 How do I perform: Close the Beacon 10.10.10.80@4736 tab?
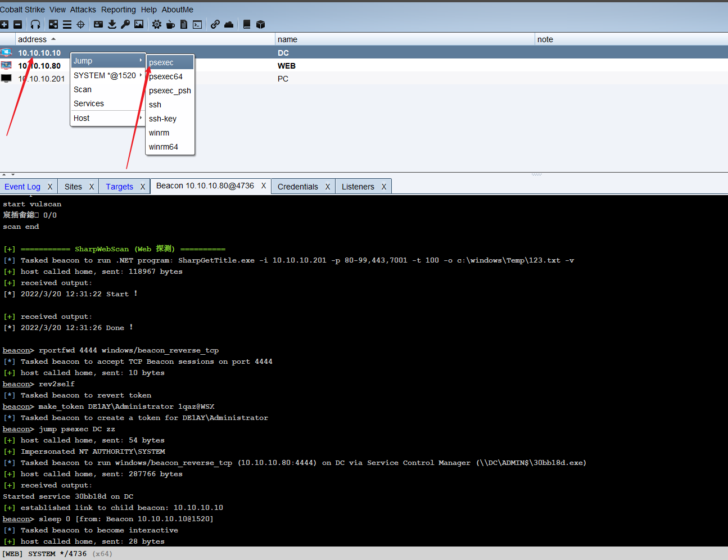point(263,186)
